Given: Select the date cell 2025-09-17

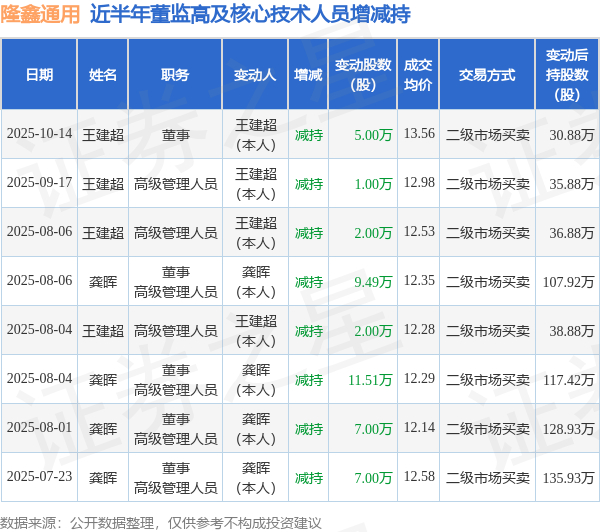Looking at the screenshot, I should 39,183.
